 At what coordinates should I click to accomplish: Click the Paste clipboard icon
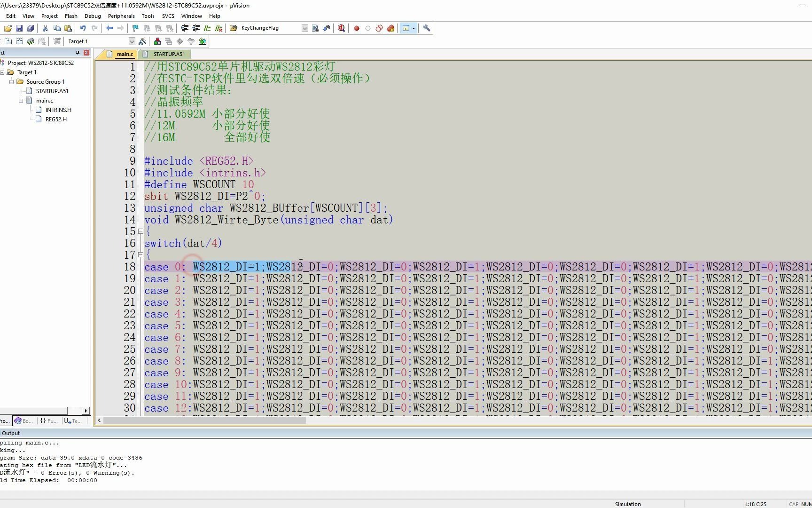[x=68, y=28]
